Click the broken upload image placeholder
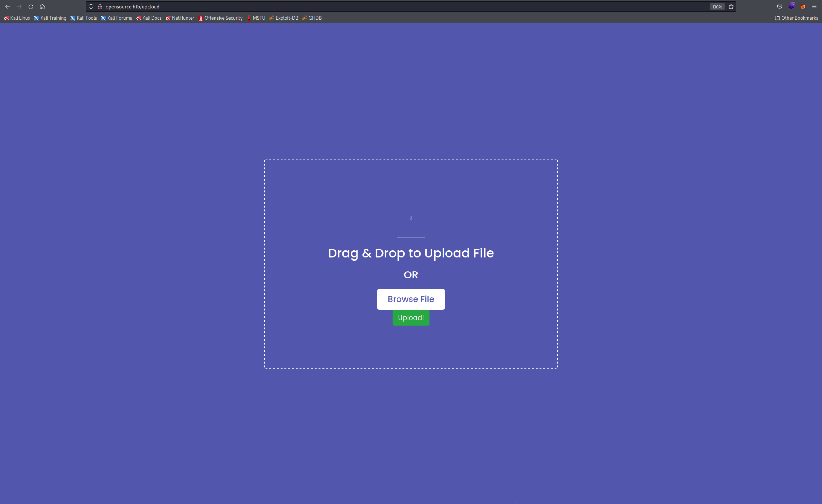 coord(411,217)
